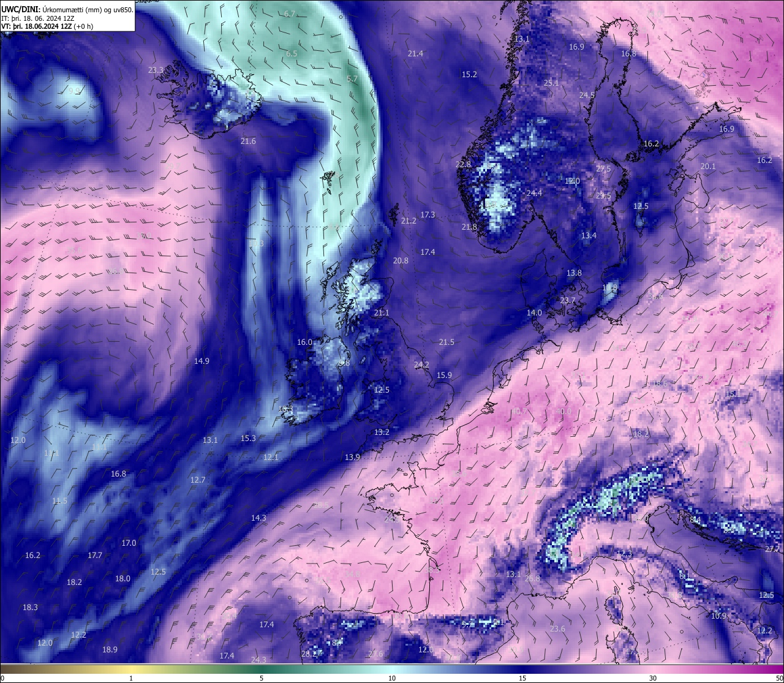The width and height of the screenshot is (784, 683).
Task: Click the 22.8 value off western Norway
Action: click(463, 165)
